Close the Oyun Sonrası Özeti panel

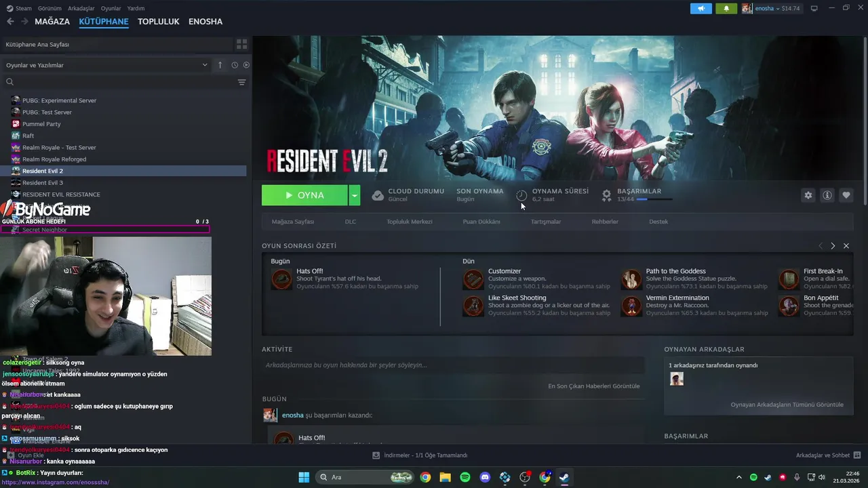pos(846,246)
